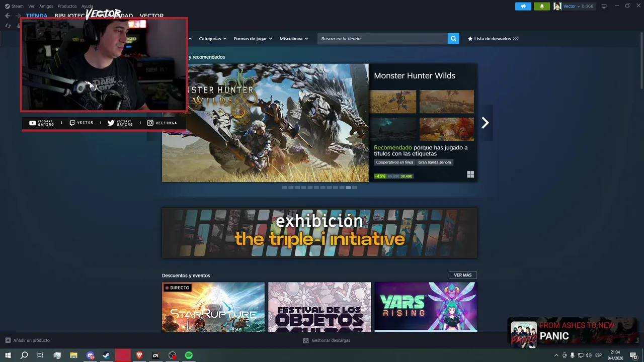The height and width of the screenshot is (362, 644).
Task: Advance carousel with the right arrow
Action: coord(485,123)
